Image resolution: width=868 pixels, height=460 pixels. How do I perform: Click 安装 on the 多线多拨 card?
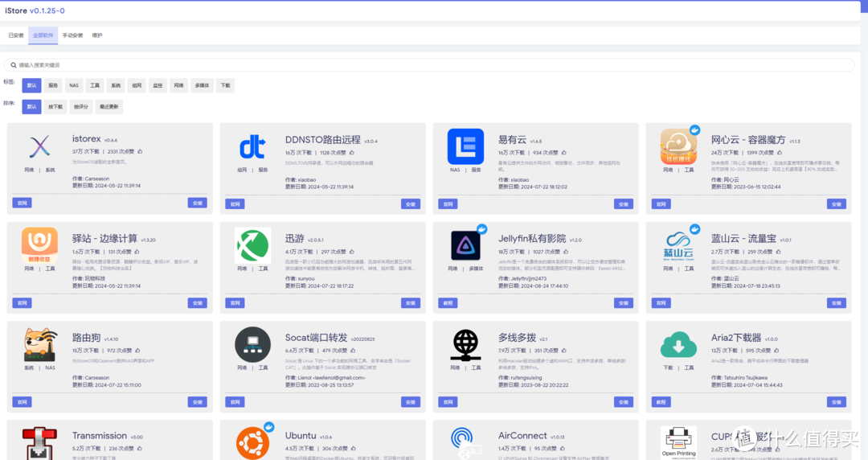pyautogui.click(x=624, y=402)
